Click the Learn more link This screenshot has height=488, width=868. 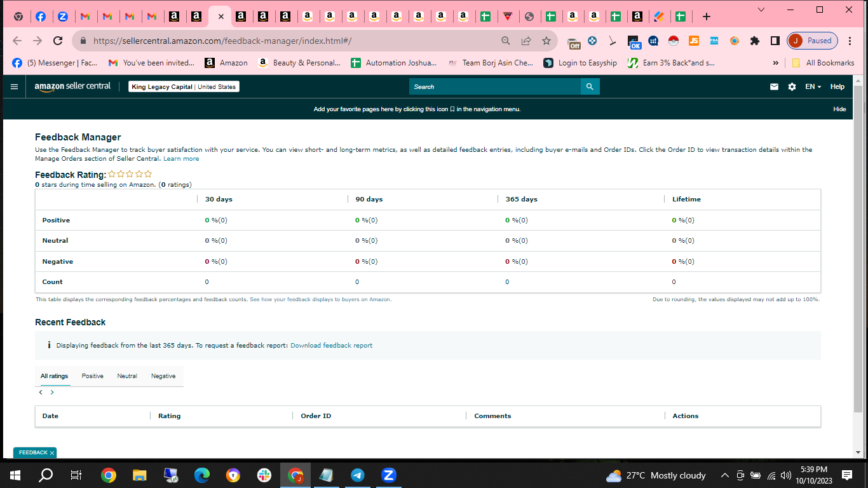[181, 159]
